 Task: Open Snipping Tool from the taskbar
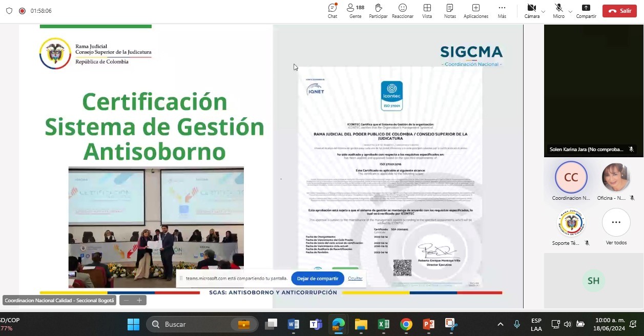[x=451, y=324]
